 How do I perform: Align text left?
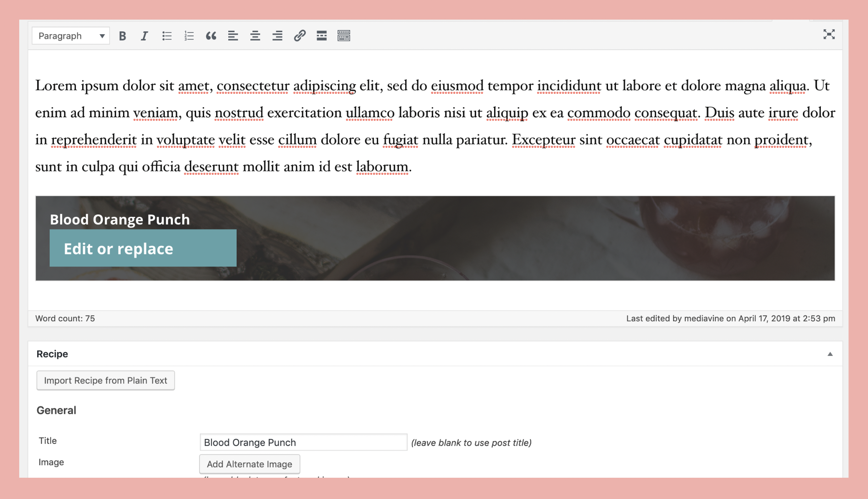point(233,36)
